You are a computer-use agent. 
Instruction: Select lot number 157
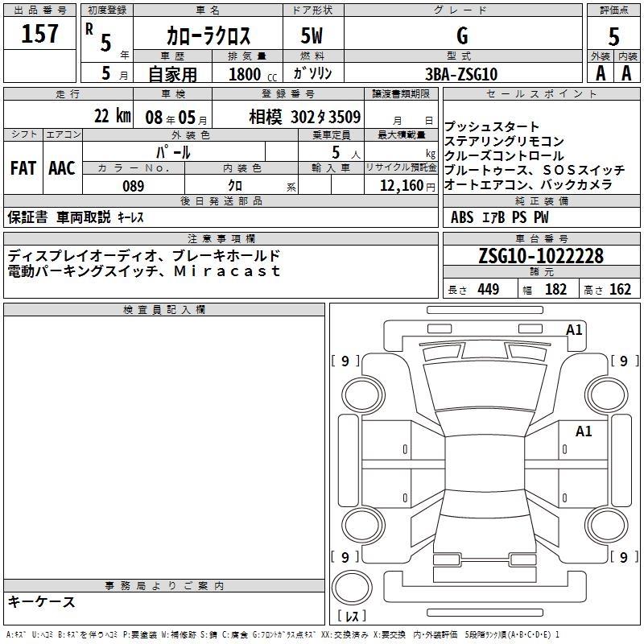39,33
